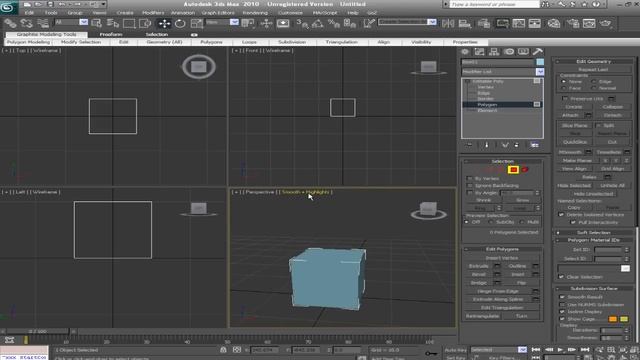Select the Scale transform tool
The height and width of the screenshot is (360, 640).
196,23
